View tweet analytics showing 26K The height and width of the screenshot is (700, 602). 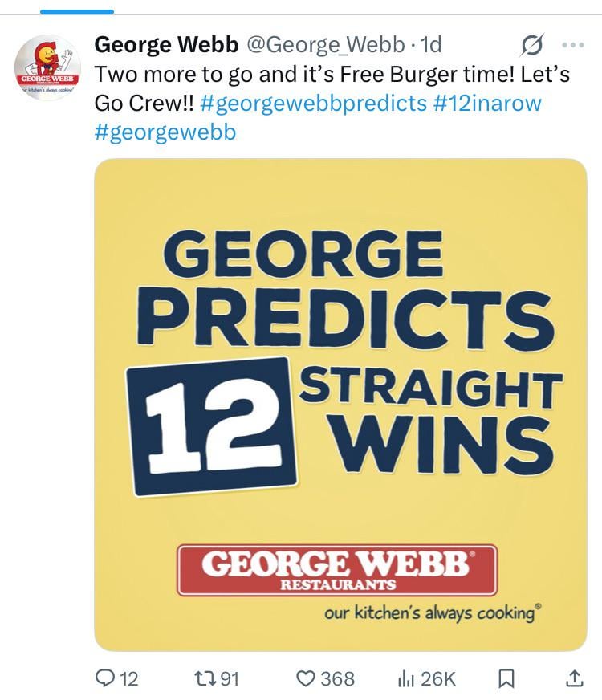[x=426, y=678]
